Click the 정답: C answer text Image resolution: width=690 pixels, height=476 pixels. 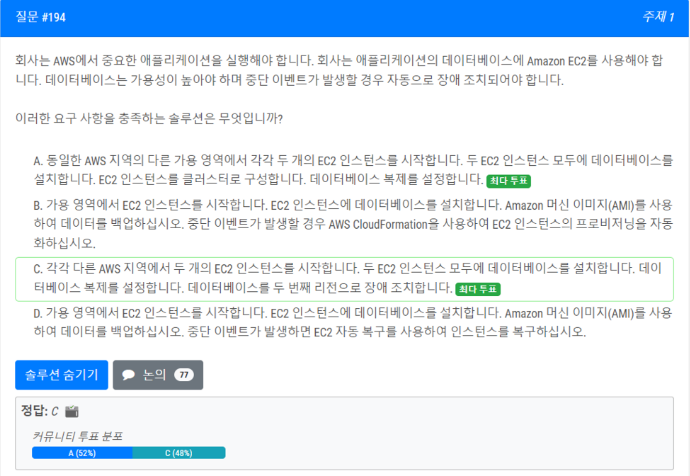tap(40, 411)
